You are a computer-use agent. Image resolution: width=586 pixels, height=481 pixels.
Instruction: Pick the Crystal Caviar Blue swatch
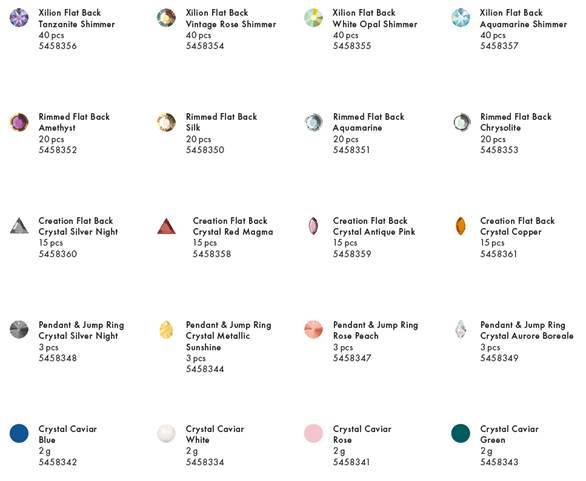point(19,434)
